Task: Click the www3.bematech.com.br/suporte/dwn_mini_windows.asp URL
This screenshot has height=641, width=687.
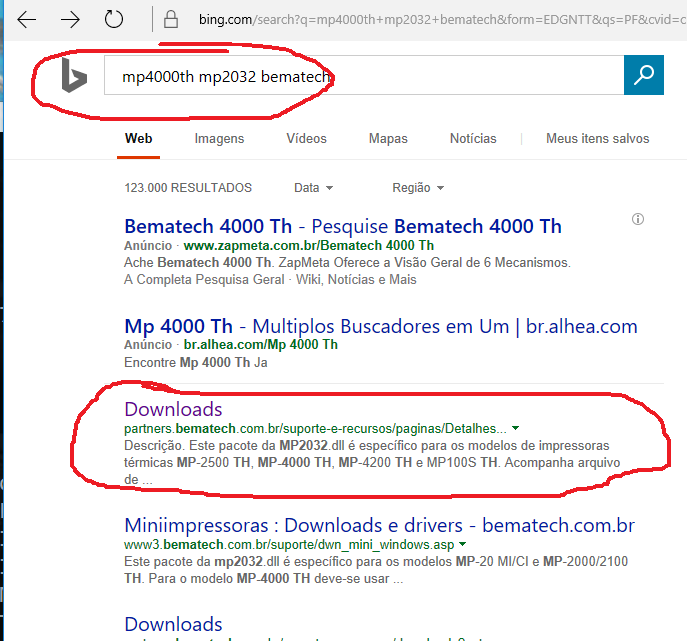Action: [x=289, y=544]
